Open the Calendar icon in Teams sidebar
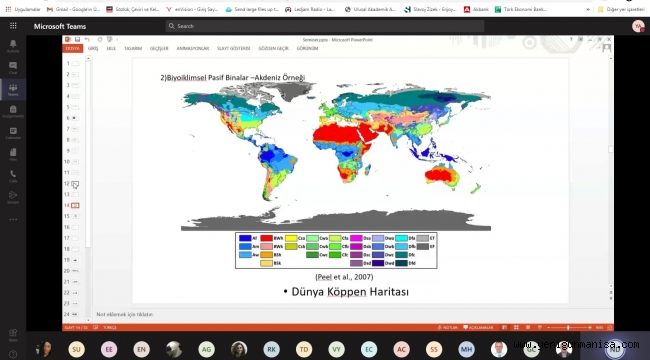 pyautogui.click(x=13, y=133)
